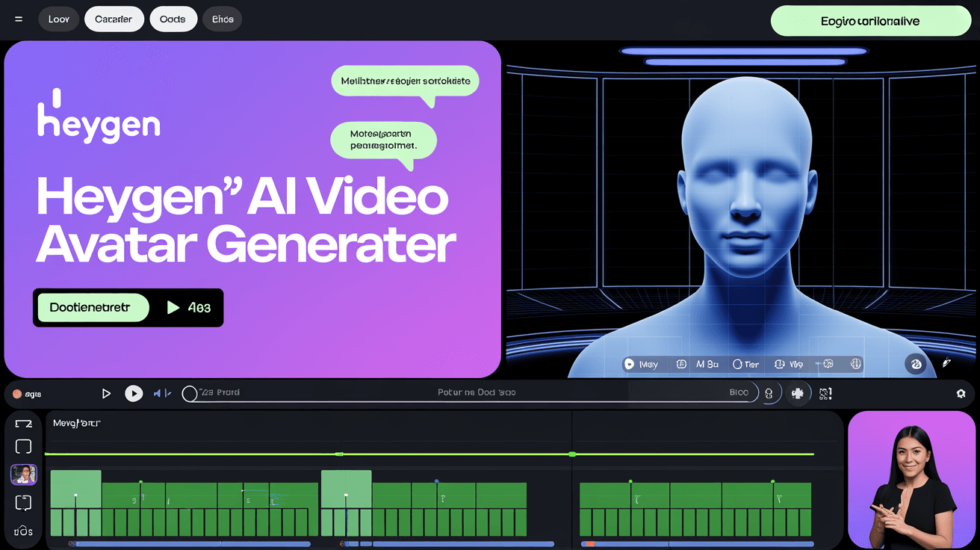Viewport: 980px width, 550px height.
Task: Select the Oads tab
Action: [x=173, y=19]
